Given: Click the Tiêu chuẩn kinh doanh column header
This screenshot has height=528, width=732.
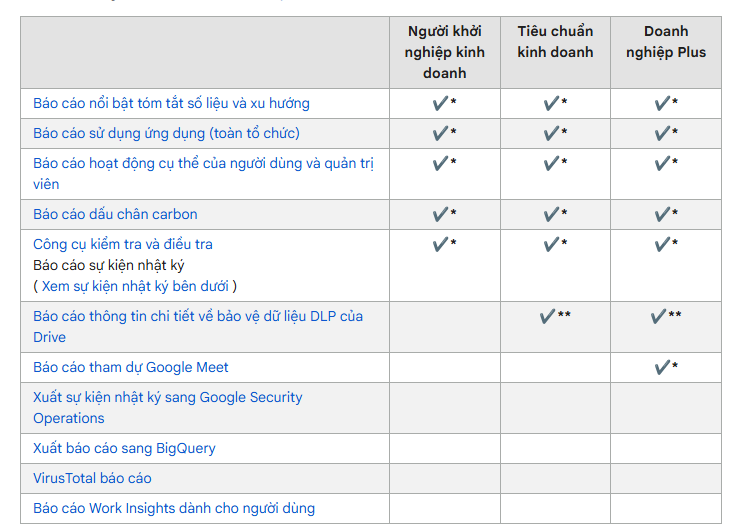Looking at the screenshot, I should pyautogui.click(x=555, y=42).
